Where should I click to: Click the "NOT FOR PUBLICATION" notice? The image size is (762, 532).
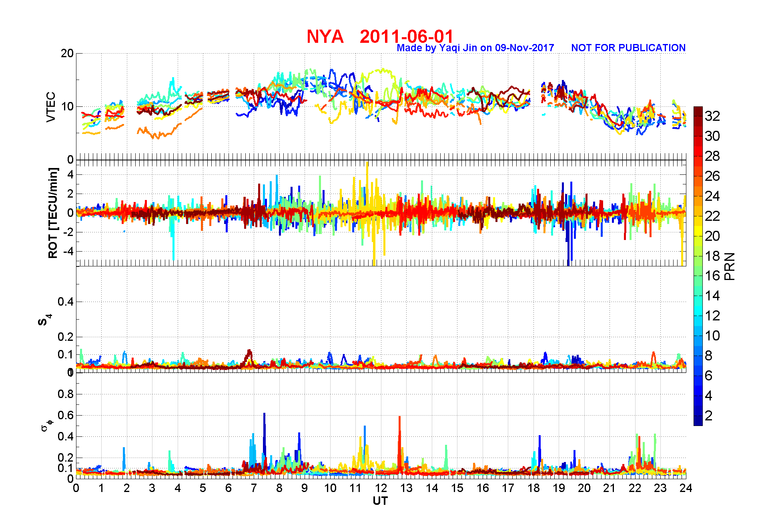click(x=628, y=48)
